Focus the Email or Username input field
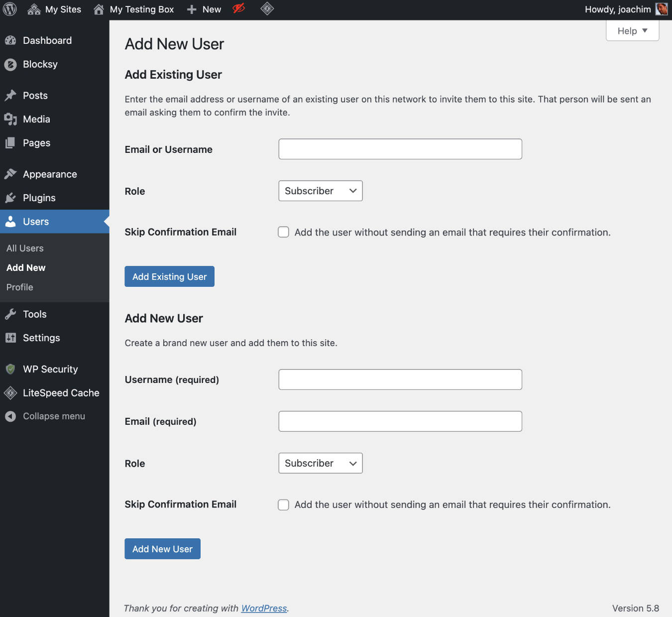The image size is (672, 617). [400, 149]
